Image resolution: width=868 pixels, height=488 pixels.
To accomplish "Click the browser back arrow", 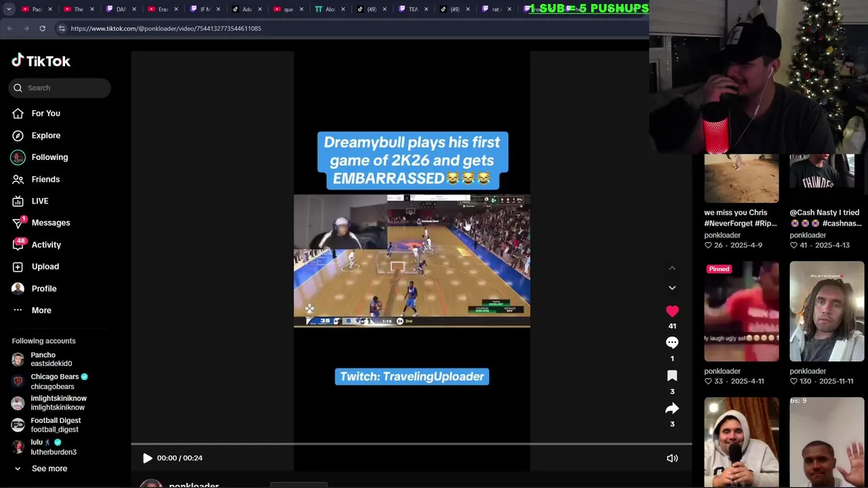I will coord(9,28).
